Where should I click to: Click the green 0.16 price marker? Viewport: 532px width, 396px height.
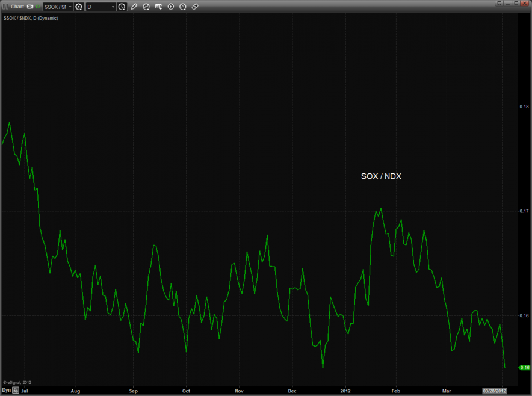(524, 367)
